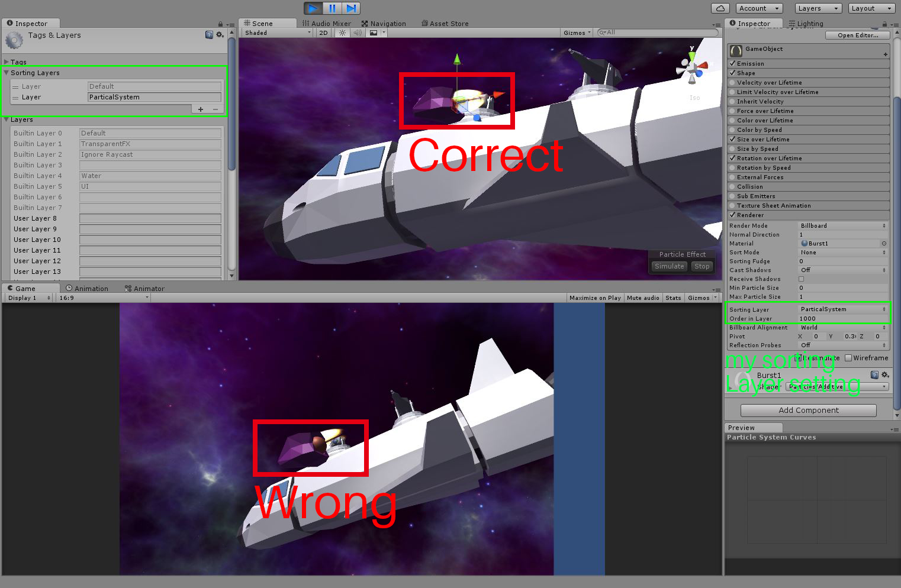
Task: Expand the Tags section
Action: 7,62
